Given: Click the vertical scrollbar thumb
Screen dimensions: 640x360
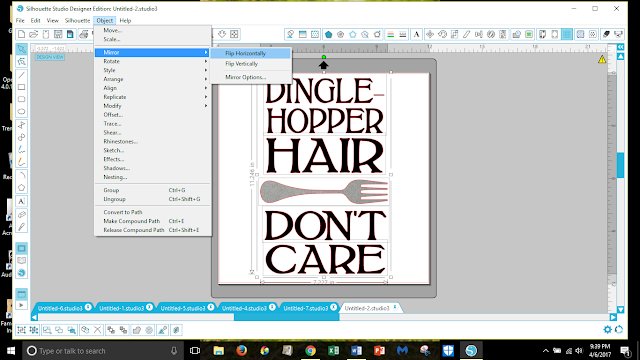Looking at the screenshot, I should pyautogui.click(x=620, y=165).
